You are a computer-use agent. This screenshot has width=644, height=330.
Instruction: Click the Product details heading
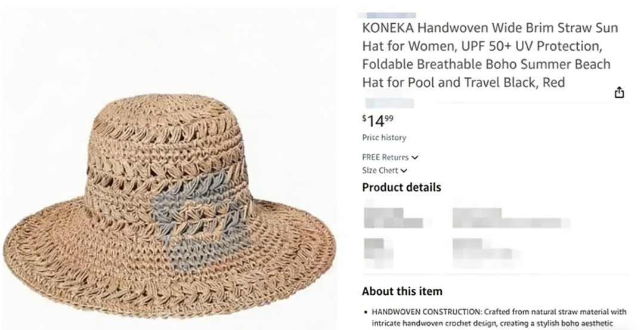point(401,187)
